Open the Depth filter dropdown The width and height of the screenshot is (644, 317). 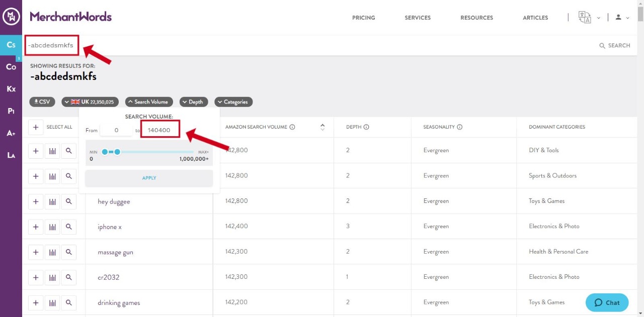pos(192,102)
